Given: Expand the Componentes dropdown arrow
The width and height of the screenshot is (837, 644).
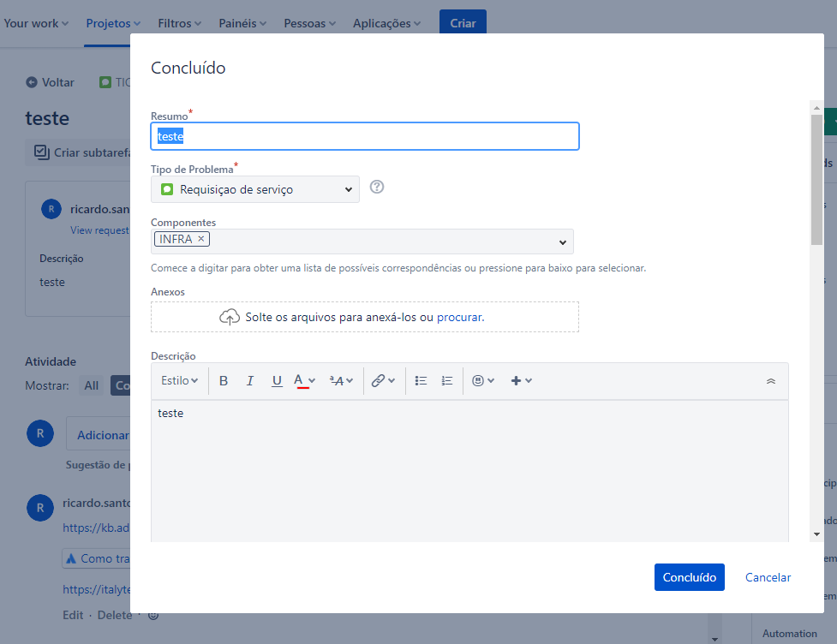Looking at the screenshot, I should pyautogui.click(x=563, y=242).
